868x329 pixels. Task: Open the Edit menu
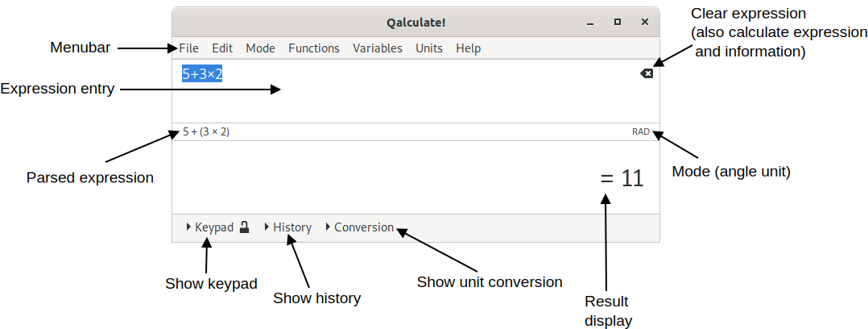click(222, 48)
